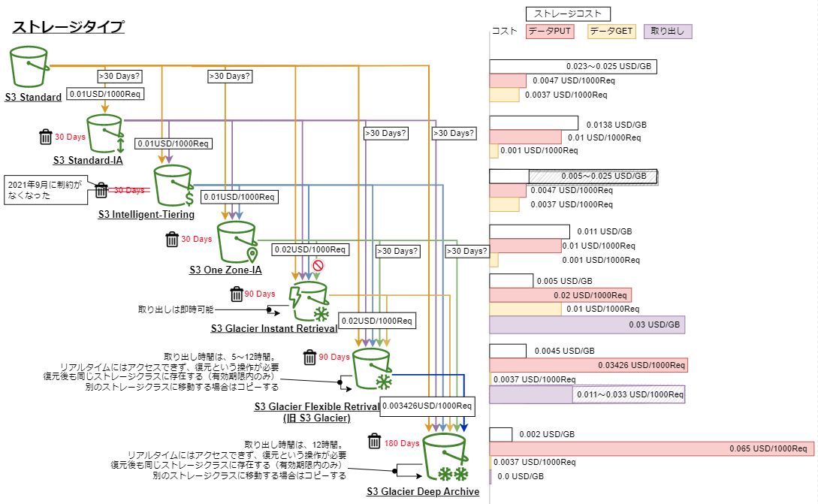Select the S3 Glacier Flexible Retrival label
This screenshot has width=818, height=504.
click(x=317, y=406)
